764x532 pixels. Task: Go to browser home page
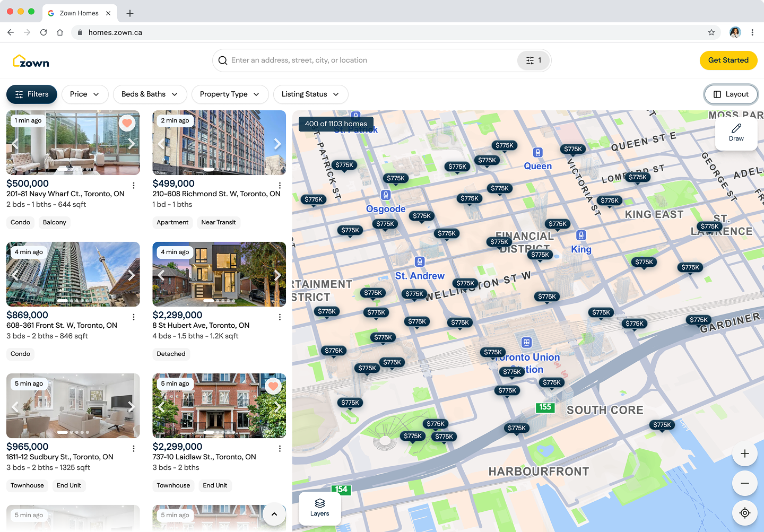click(x=60, y=32)
